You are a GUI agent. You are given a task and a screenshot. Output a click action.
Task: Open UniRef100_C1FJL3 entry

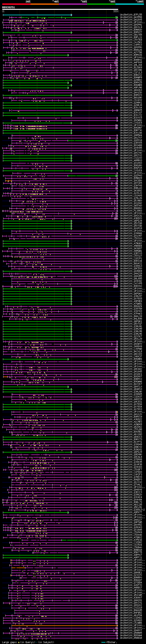[131, 72]
